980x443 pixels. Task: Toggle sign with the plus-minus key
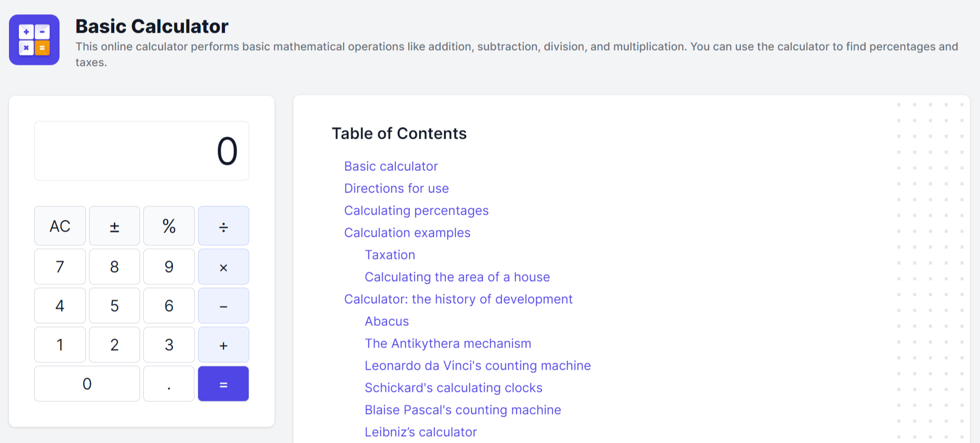click(x=114, y=226)
